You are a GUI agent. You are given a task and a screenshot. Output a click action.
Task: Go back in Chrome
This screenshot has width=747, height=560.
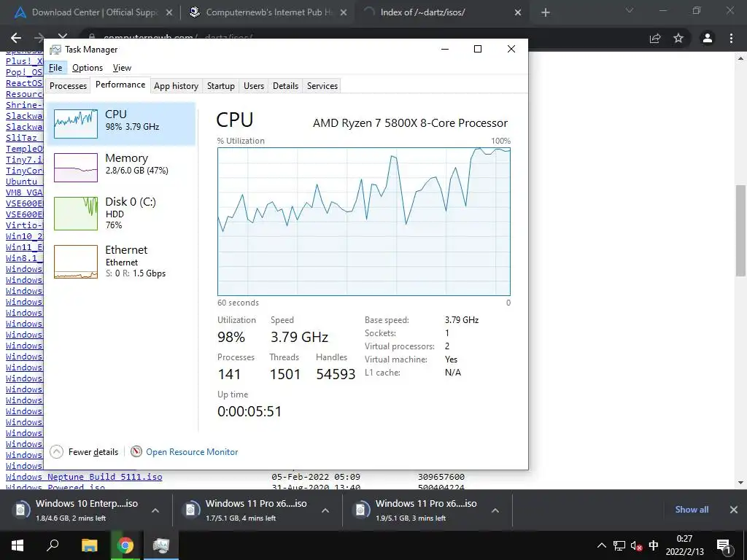16,38
